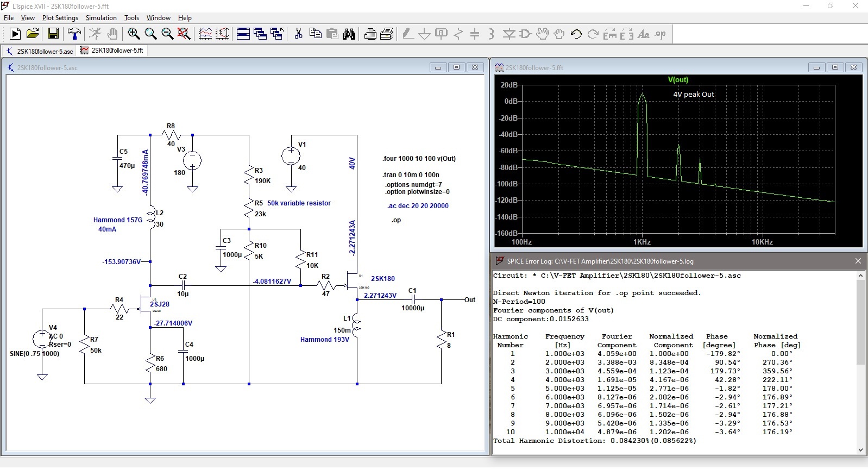868x469 pixels.
Task: Click the Pick Visible Traces icon
Action: pyautogui.click(x=205, y=34)
